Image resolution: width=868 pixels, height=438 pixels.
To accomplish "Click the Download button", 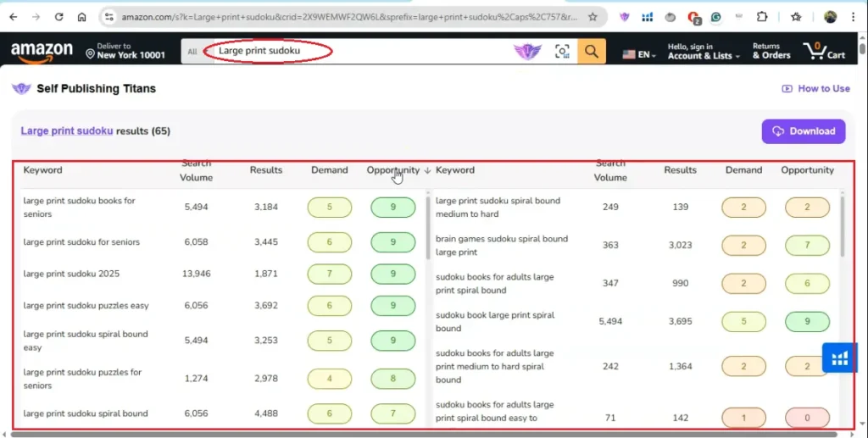I will [x=803, y=131].
